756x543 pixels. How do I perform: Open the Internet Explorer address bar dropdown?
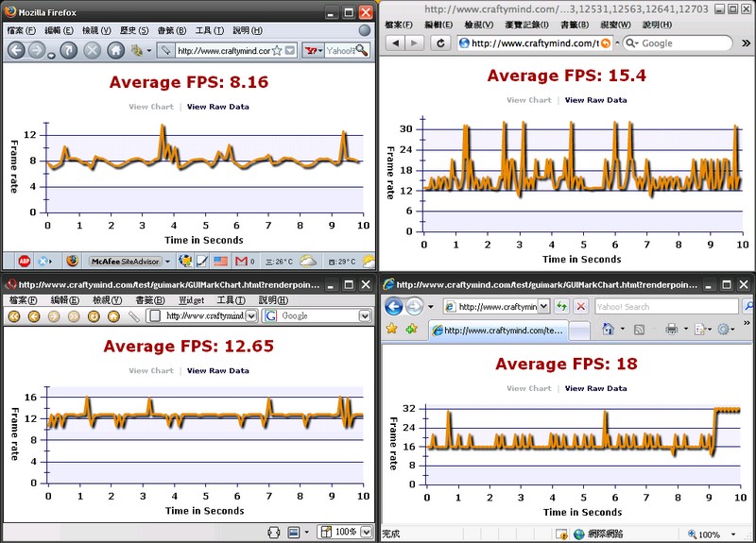point(543,306)
